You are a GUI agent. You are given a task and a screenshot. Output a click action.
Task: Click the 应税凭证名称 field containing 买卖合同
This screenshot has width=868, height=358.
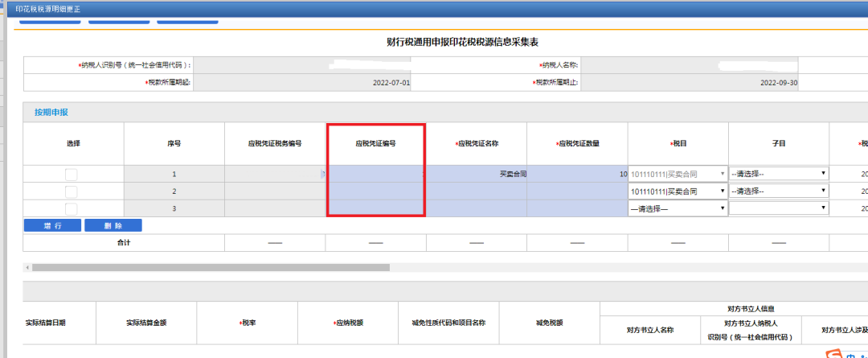[x=477, y=174]
